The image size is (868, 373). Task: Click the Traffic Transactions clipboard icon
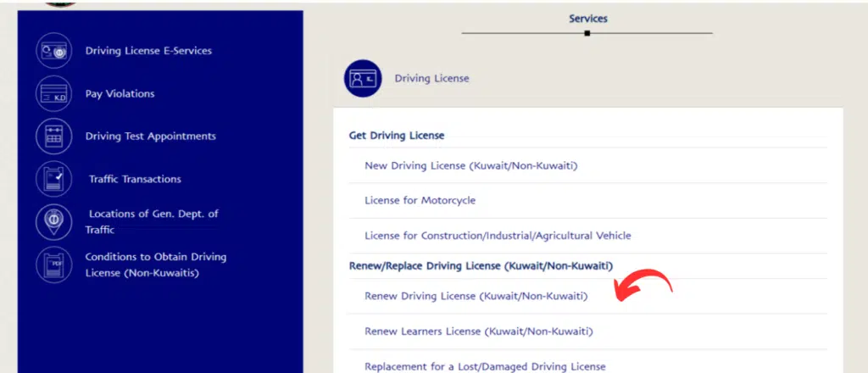click(53, 179)
